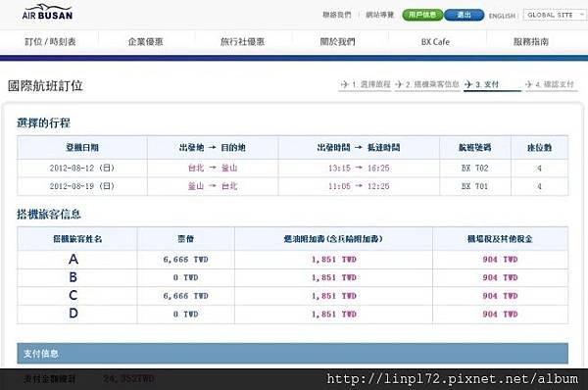The image size is (588, 390).
Task: Click the green 用戶信息 button
Action: tap(422, 15)
